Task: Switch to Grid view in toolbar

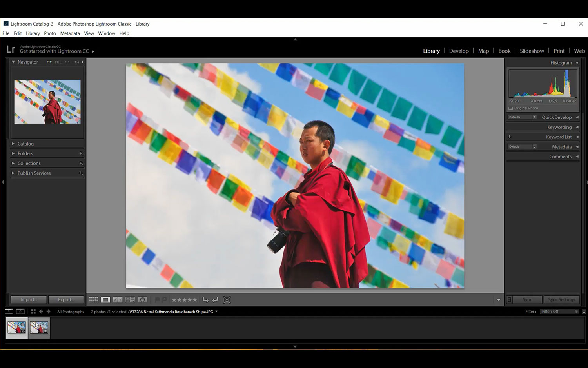Action: [93, 300]
